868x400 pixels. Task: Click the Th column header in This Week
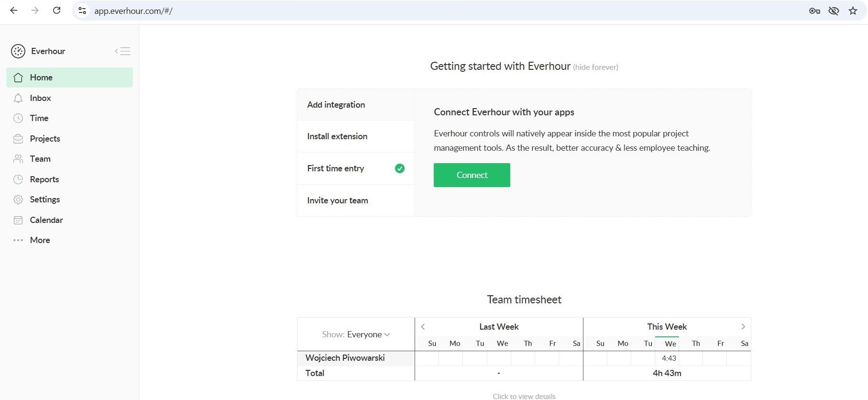click(696, 344)
